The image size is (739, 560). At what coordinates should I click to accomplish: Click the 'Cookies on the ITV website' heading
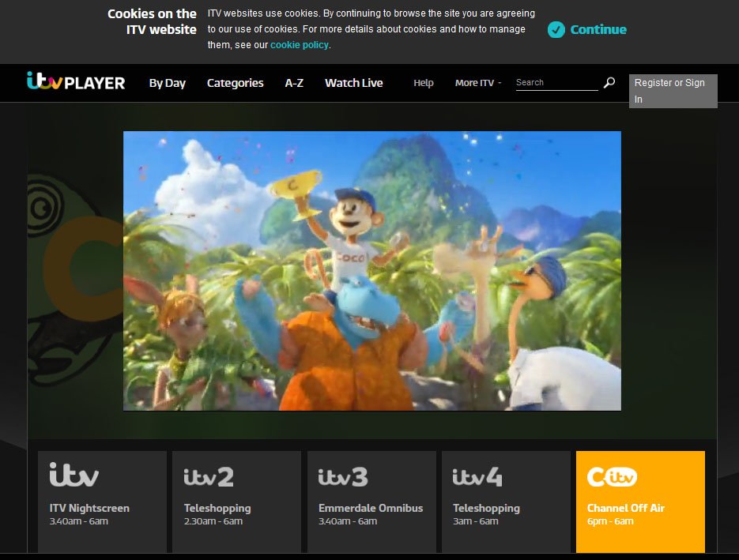[x=153, y=21]
